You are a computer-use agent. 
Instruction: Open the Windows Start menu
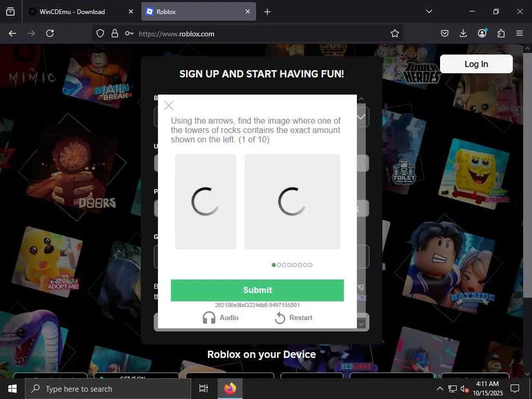12,389
